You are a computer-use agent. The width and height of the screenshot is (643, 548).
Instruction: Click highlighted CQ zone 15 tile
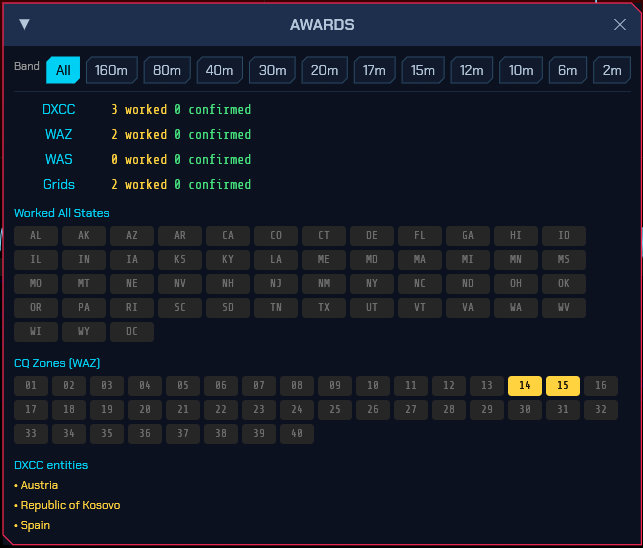tap(563, 386)
